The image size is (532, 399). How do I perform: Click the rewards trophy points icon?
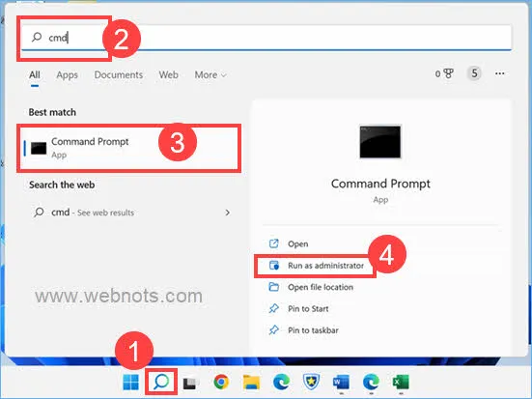click(x=445, y=73)
